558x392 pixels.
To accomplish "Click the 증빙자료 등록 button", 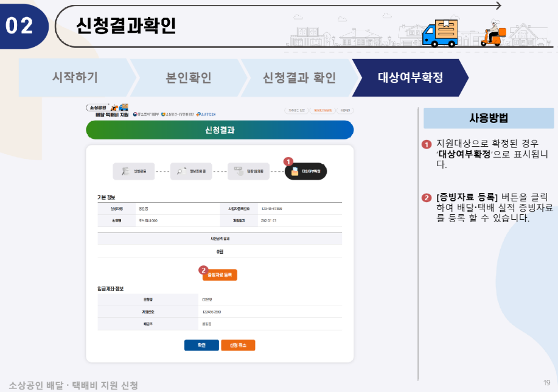I will (220, 275).
